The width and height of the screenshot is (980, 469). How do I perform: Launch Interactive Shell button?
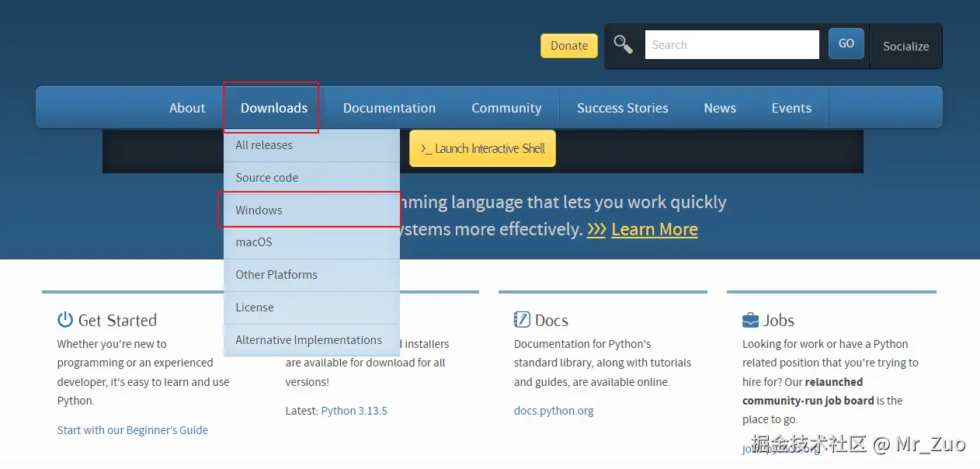[x=482, y=148]
